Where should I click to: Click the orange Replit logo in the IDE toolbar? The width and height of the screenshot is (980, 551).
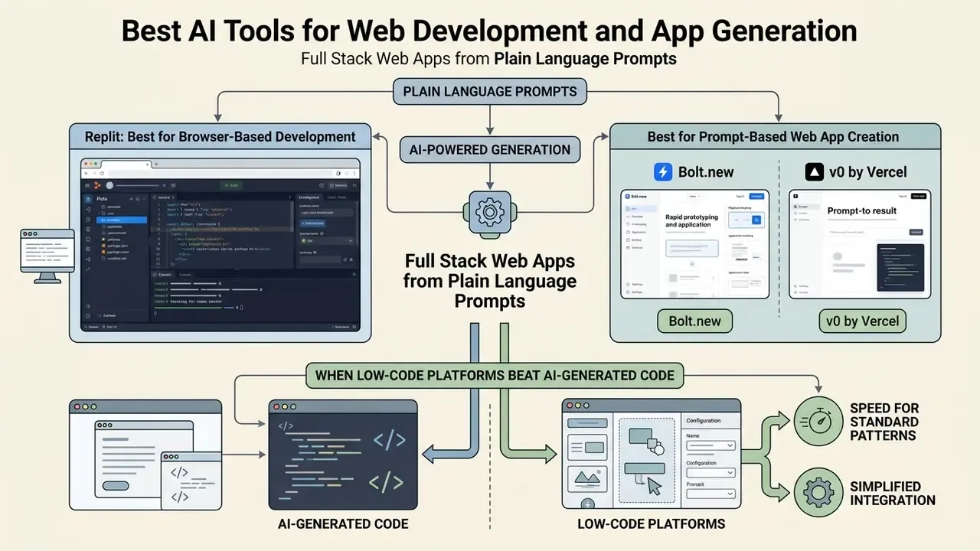point(97,185)
